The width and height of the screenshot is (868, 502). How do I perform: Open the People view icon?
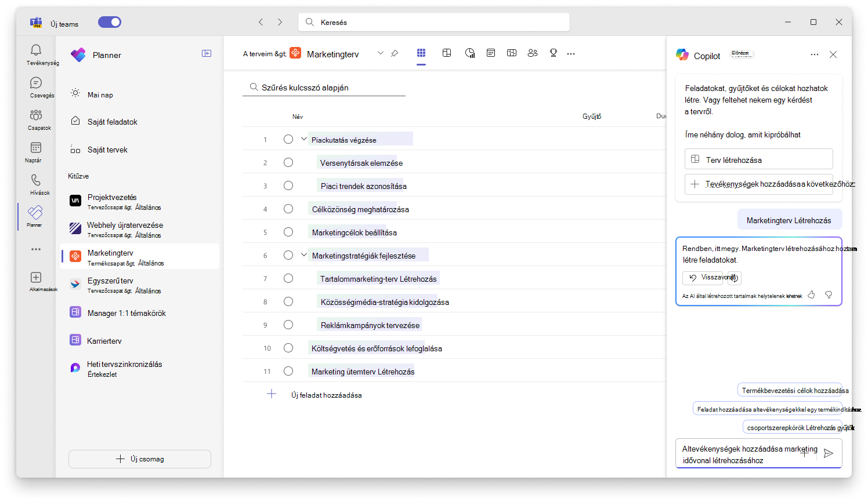coord(533,53)
